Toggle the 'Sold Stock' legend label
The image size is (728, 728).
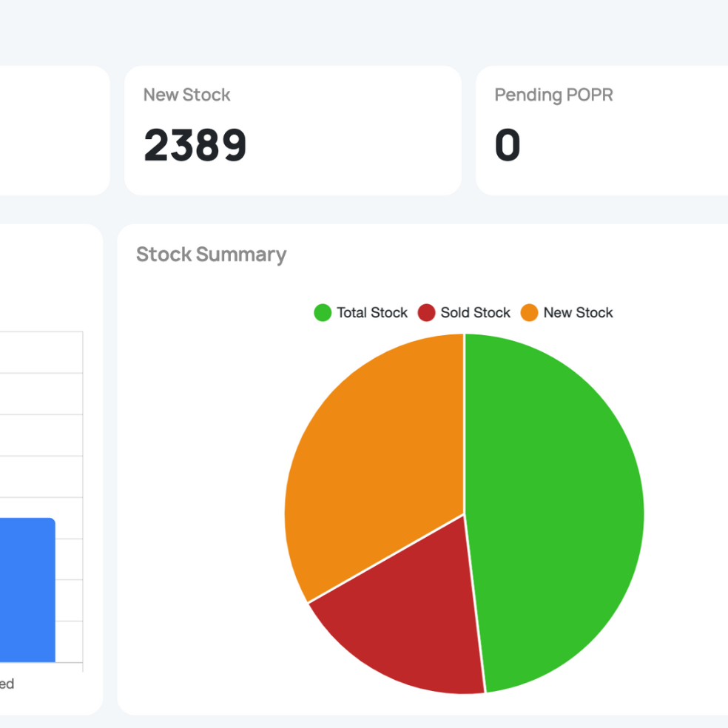[x=475, y=313]
